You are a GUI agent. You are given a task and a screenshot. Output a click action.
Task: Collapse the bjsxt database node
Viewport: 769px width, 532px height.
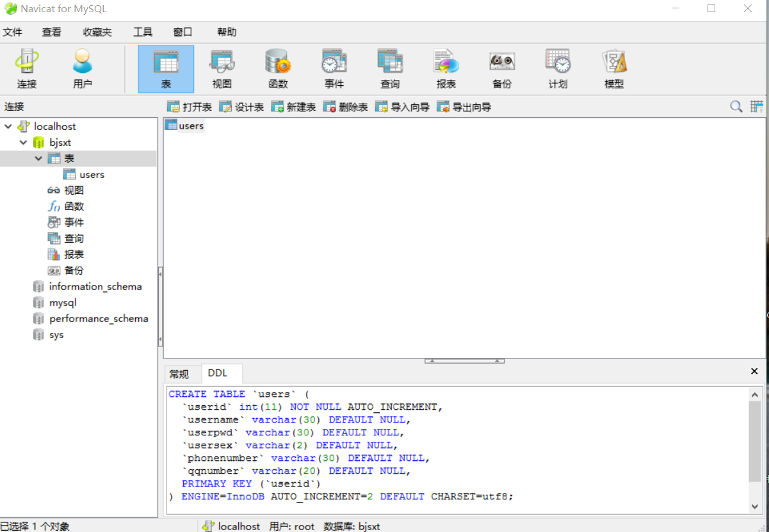[x=24, y=143]
